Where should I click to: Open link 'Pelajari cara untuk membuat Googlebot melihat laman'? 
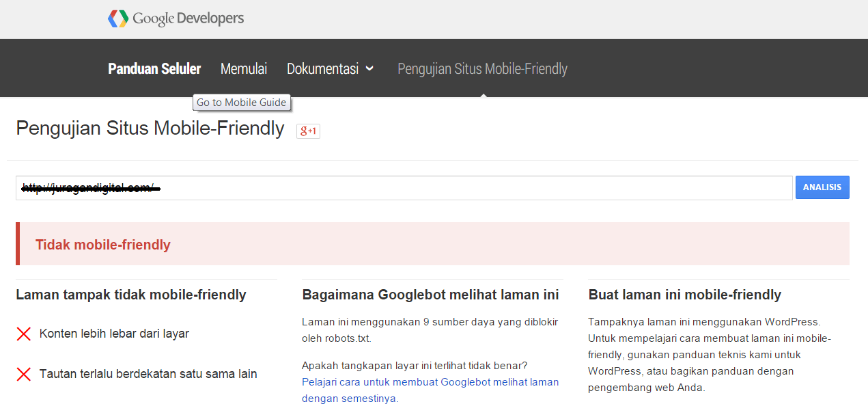(430, 390)
